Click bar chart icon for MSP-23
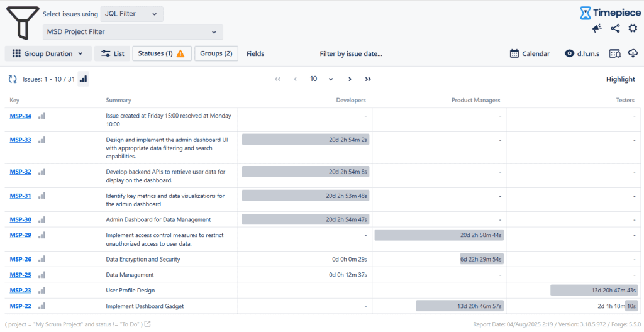This screenshot has width=644, height=332. coord(42,290)
